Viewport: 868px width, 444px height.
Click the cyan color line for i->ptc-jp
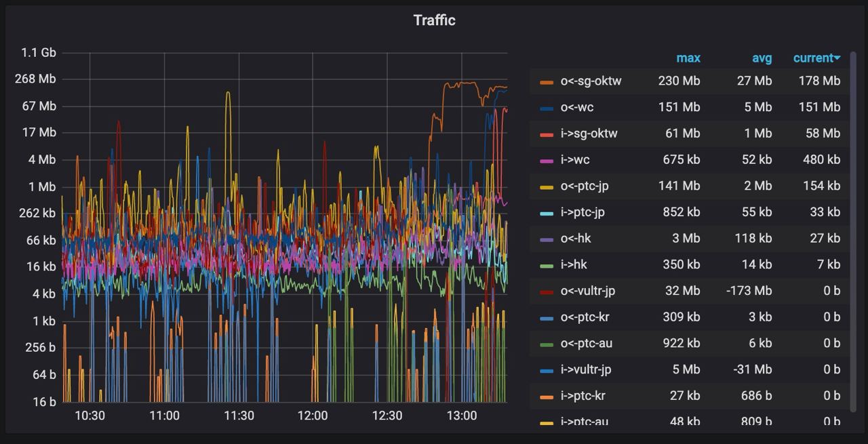tap(547, 214)
